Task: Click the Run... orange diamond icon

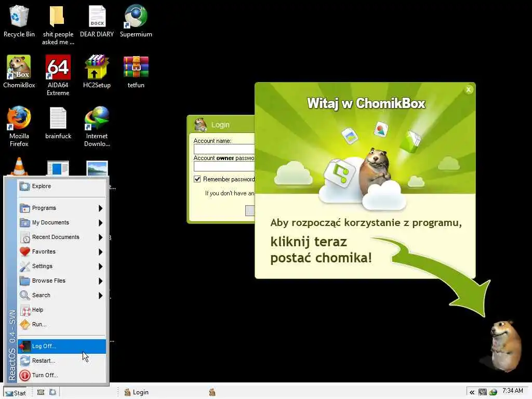Action: point(25,325)
